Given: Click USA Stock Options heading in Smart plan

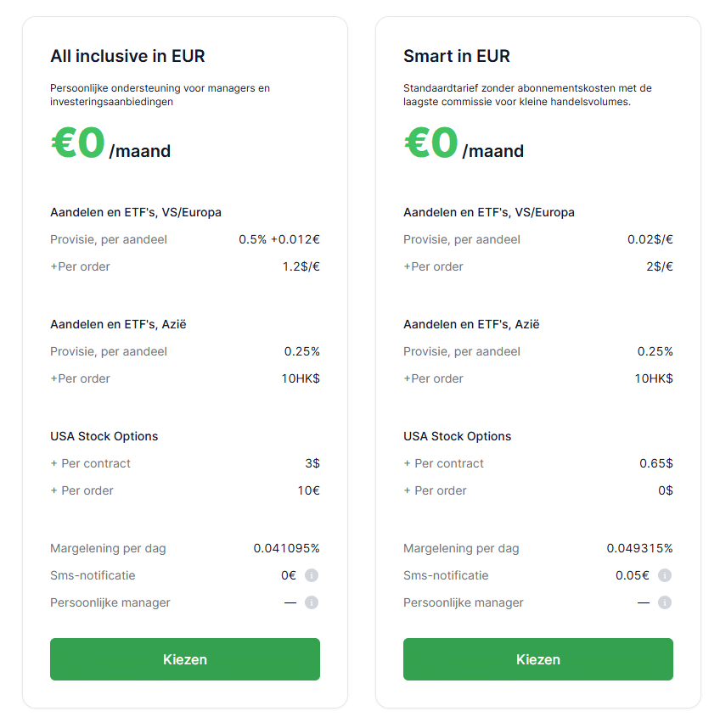Looking at the screenshot, I should (457, 436).
